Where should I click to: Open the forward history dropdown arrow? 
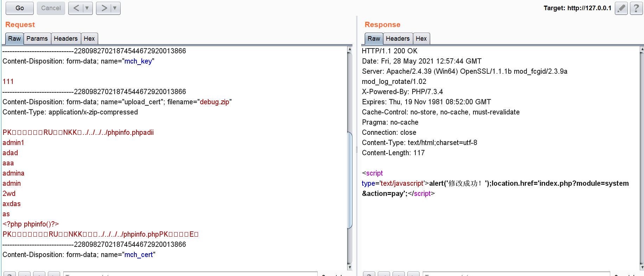click(115, 8)
